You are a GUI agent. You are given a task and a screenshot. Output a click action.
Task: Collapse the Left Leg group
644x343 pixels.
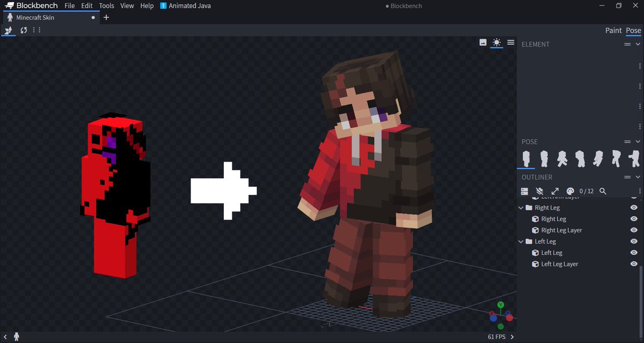[x=521, y=242]
